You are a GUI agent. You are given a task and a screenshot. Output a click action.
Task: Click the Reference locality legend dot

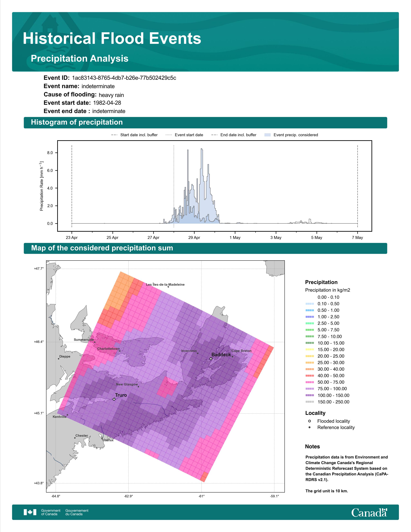pyautogui.click(x=309, y=428)
